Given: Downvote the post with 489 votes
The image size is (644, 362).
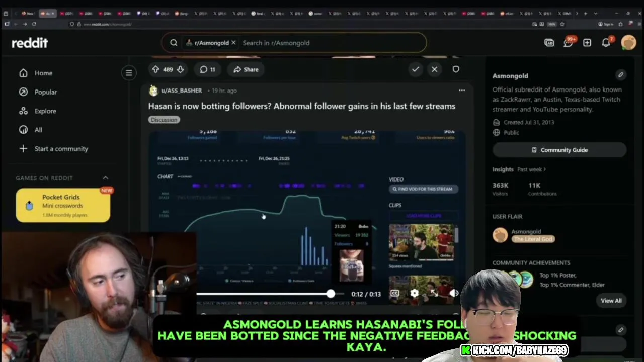Looking at the screenshot, I should (180, 69).
